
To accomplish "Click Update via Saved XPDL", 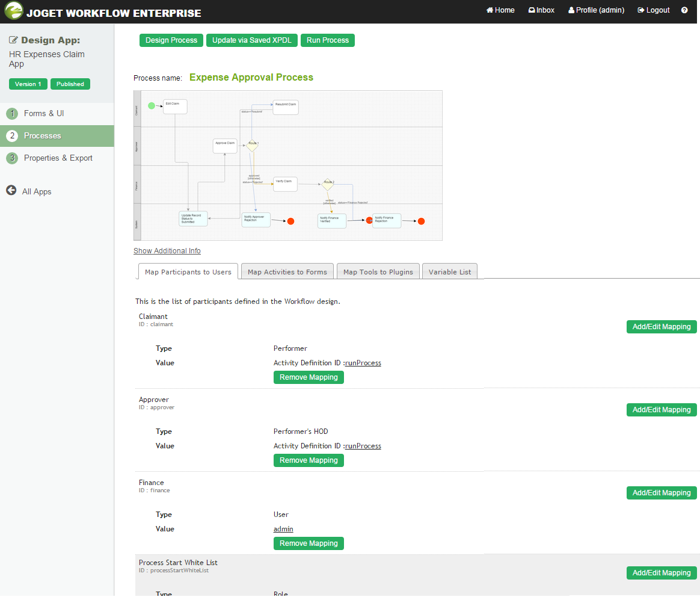I will [251, 40].
